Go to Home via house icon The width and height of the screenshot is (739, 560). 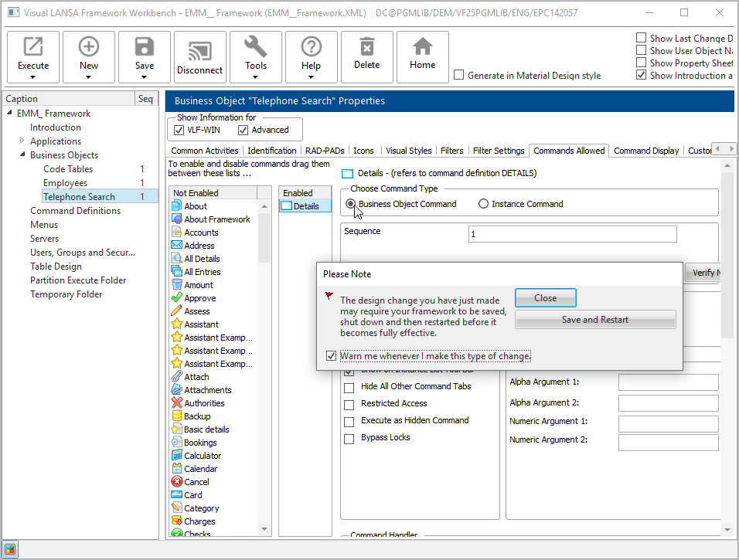423,48
